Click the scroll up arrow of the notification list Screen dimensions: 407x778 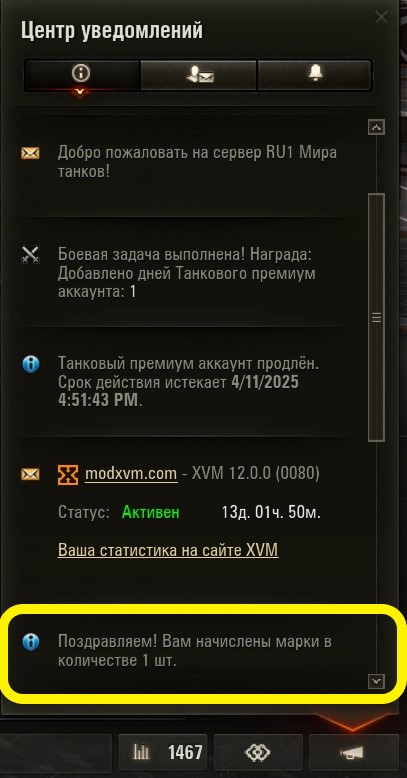377,128
